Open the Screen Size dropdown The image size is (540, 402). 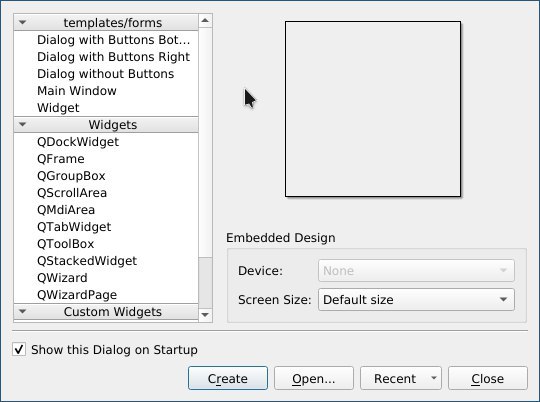416,300
